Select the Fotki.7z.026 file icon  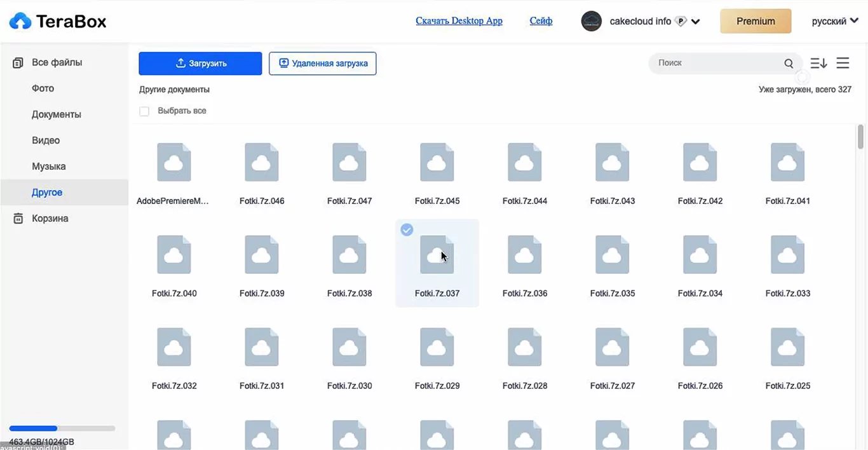tap(700, 347)
